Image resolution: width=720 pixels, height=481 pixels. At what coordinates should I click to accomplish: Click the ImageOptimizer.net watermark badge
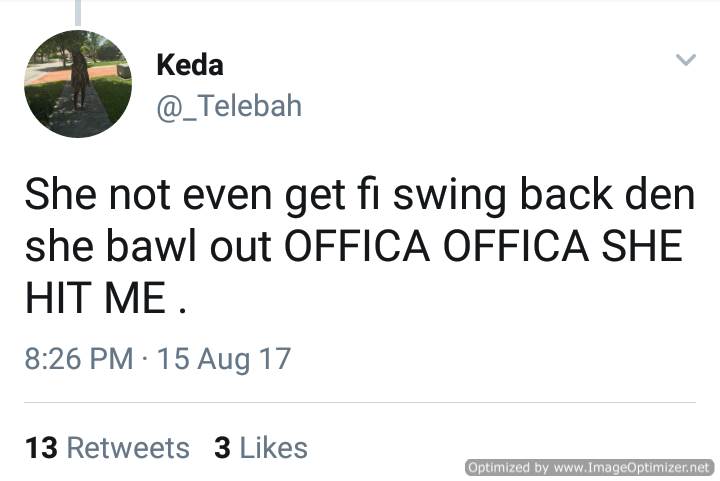pos(590,467)
